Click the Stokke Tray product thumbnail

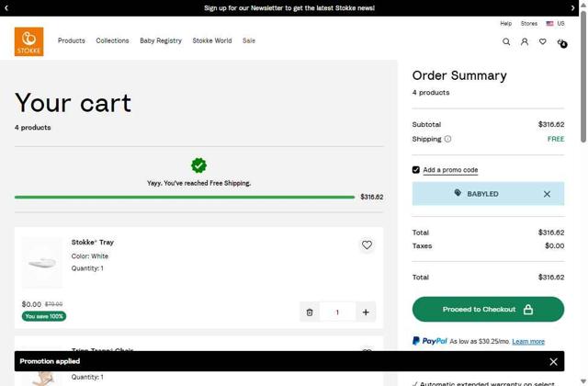point(42,263)
